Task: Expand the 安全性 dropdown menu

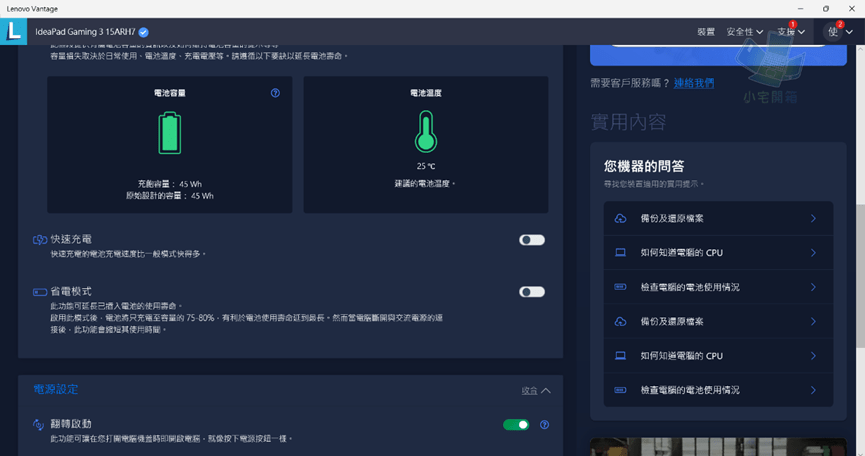Action: click(x=745, y=32)
